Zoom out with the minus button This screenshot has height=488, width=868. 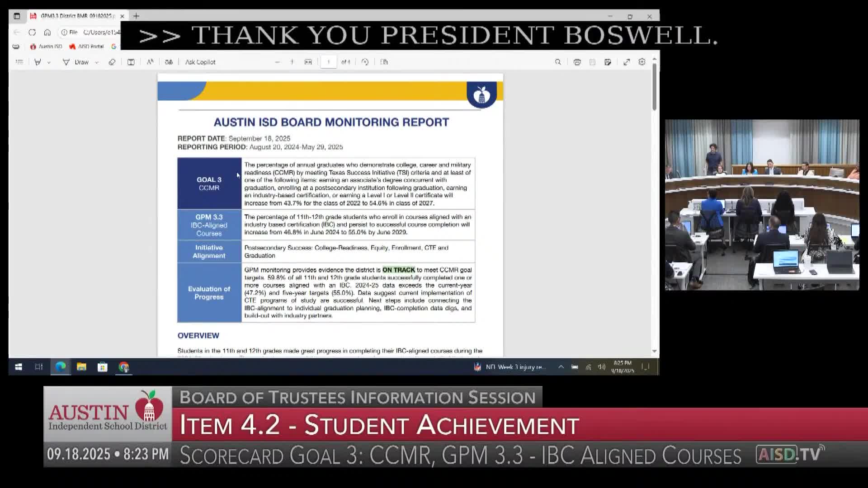coord(277,62)
